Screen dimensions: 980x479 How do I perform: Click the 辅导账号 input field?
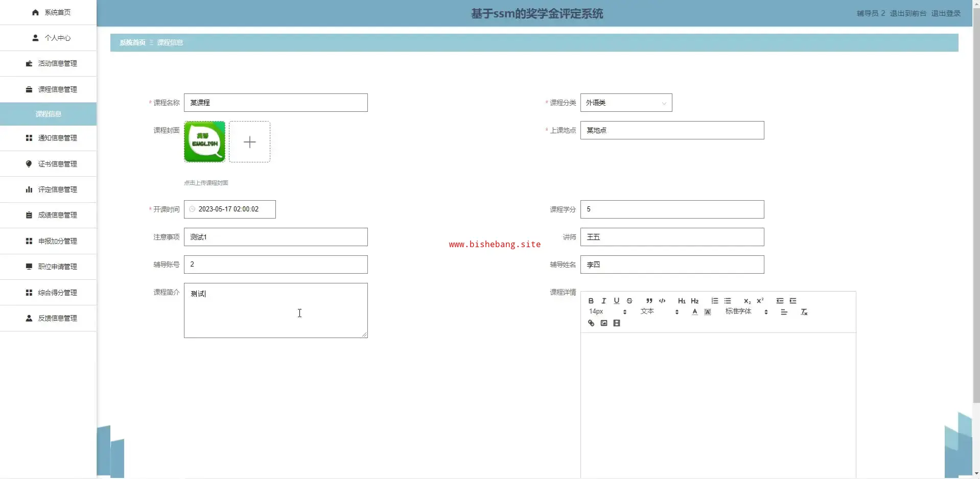click(x=275, y=265)
